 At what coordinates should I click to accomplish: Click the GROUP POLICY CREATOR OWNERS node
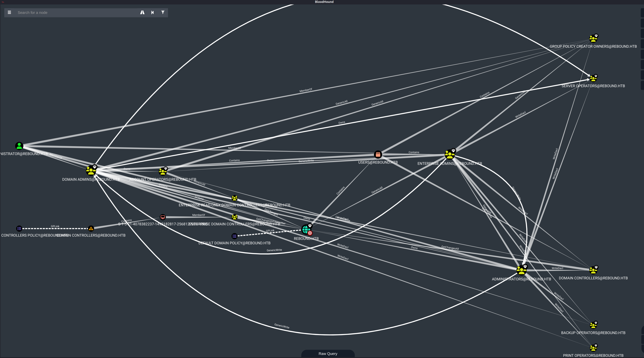[593, 39]
